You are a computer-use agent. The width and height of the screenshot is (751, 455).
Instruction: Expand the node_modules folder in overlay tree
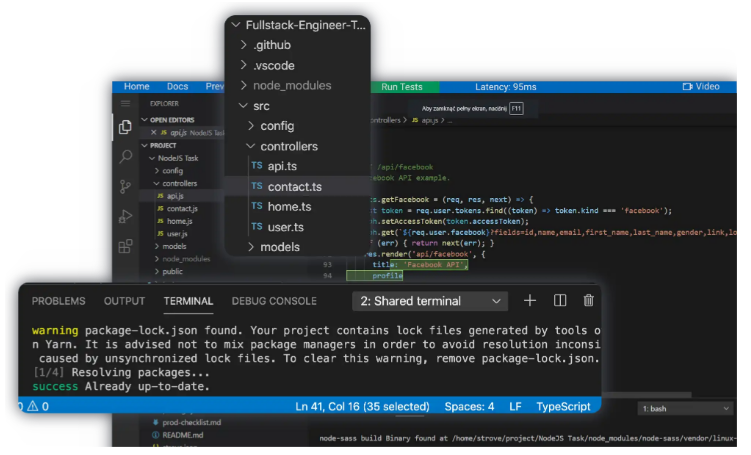tap(243, 85)
